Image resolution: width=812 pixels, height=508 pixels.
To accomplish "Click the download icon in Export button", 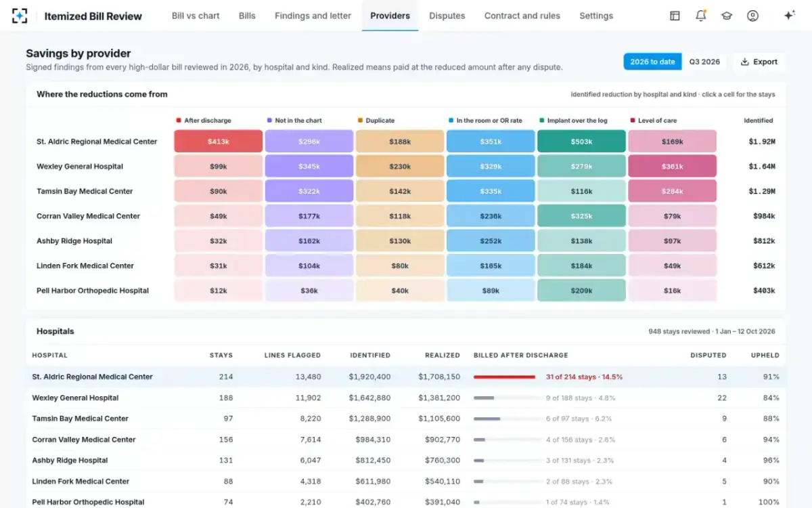I will click(744, 62).
